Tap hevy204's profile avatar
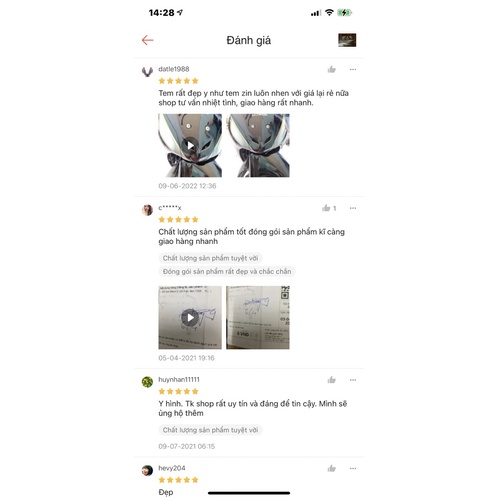This screenshot has width=499, height=499. 147,470
